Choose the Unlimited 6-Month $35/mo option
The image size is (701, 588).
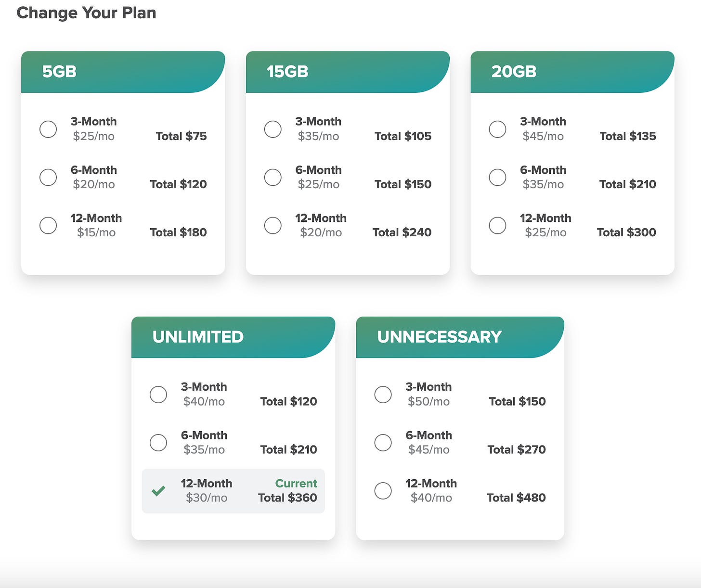tap(158, 442)
